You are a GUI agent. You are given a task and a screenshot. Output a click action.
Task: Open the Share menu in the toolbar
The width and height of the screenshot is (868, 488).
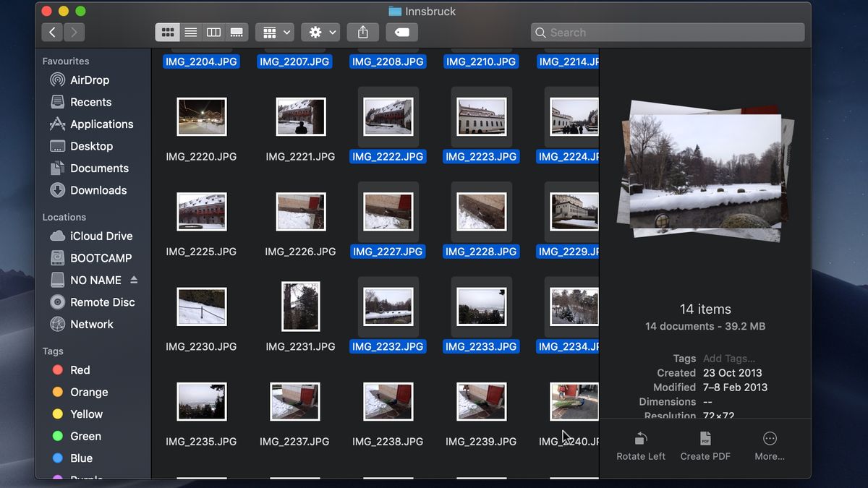coord(362,32)
